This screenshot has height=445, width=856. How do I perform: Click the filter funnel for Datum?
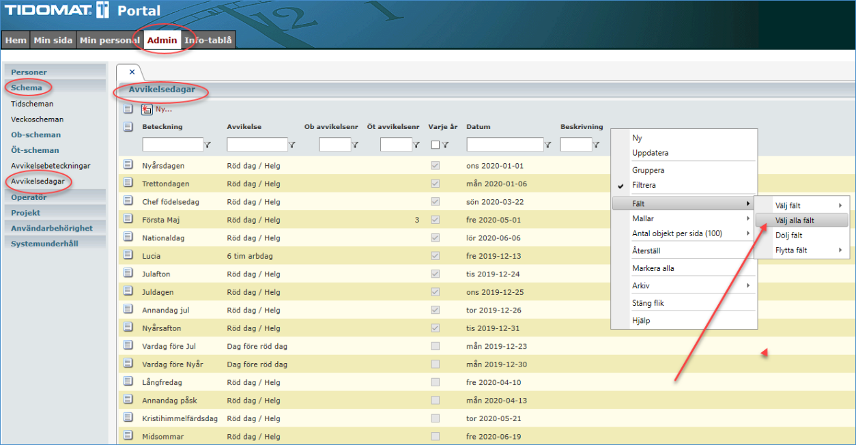[548, 145]
